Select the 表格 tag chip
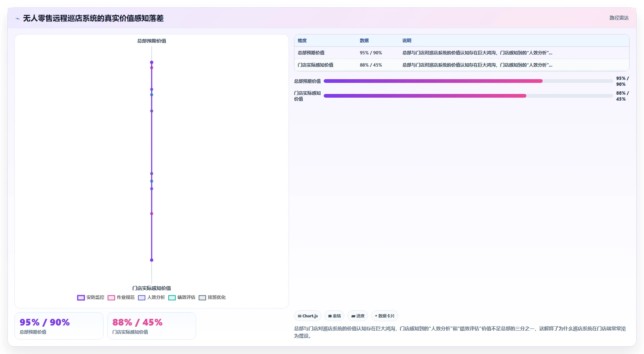This screenshot has height=354, width=644. 334,316
